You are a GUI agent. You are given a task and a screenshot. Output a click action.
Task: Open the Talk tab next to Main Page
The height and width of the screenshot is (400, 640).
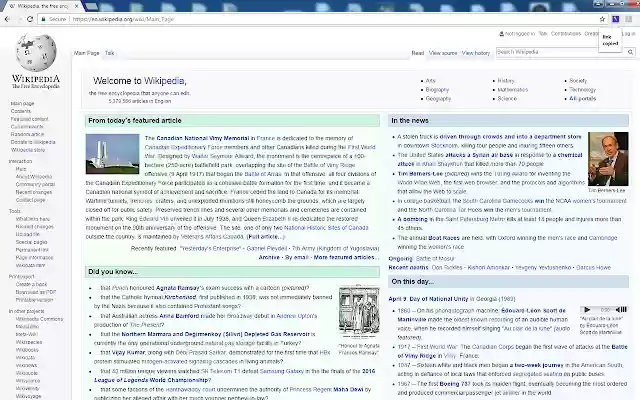[x=109, y=53]
